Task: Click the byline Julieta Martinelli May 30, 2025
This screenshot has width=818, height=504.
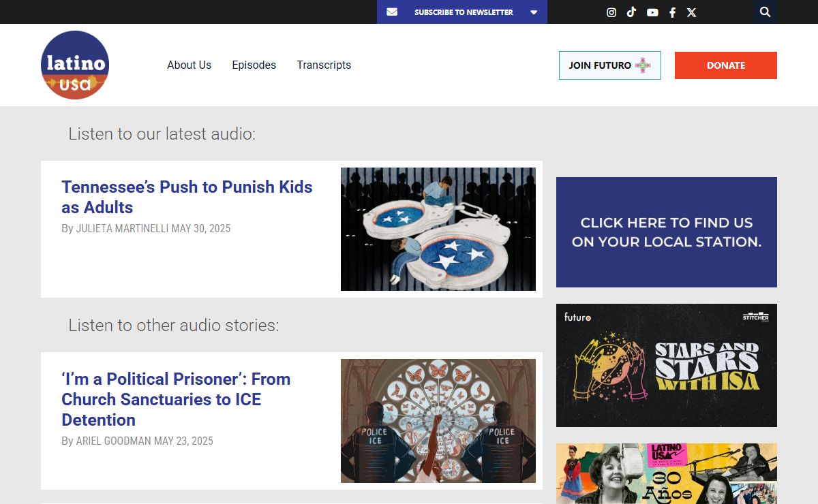Action: [x=146, y=228]
